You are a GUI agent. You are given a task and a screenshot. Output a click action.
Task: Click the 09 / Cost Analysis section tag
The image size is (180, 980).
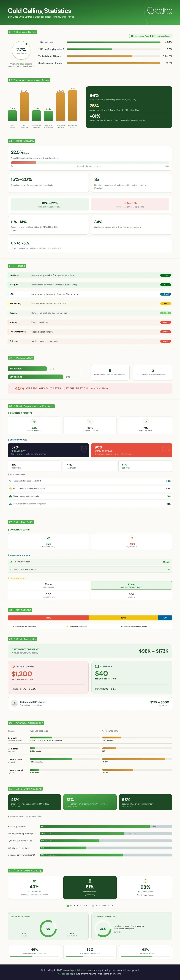(23, 639)
